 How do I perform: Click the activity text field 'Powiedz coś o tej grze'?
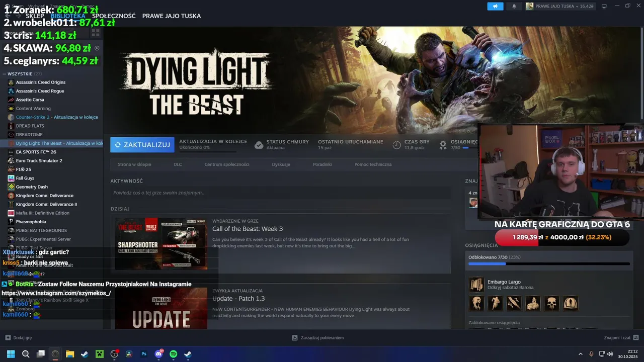tap(281, 193)
